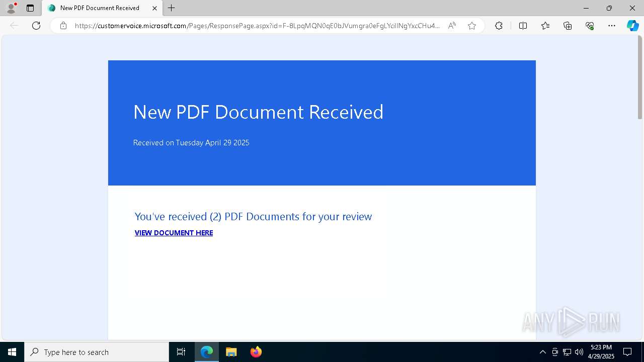Click the address bar URL

pyautogui.click(x=257, y=26)
